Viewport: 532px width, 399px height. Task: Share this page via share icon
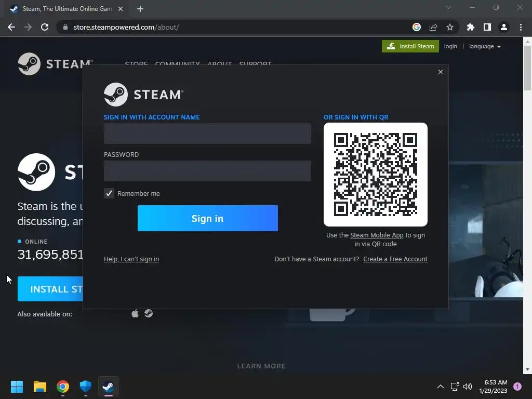(433, 27)
